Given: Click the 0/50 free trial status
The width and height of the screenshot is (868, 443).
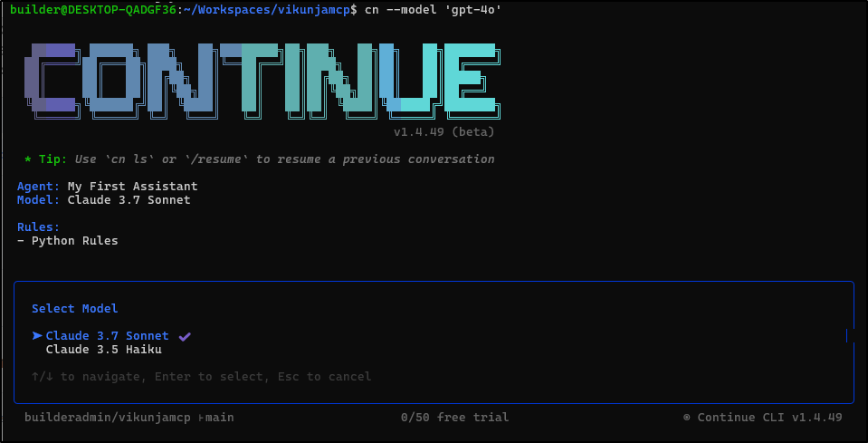Looking at the screenshot, I should point(454,418).
